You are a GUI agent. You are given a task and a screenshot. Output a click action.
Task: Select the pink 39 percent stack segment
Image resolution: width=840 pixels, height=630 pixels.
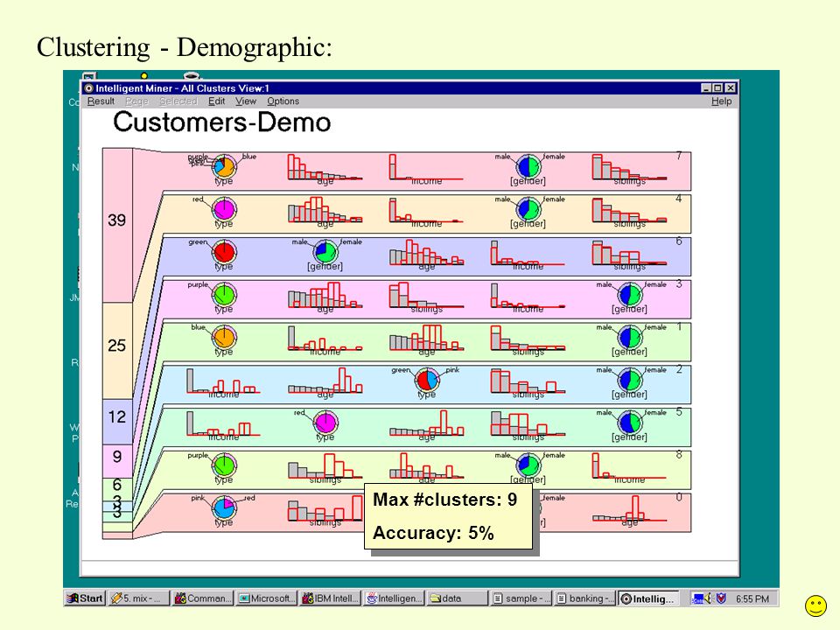pos(117,226)
